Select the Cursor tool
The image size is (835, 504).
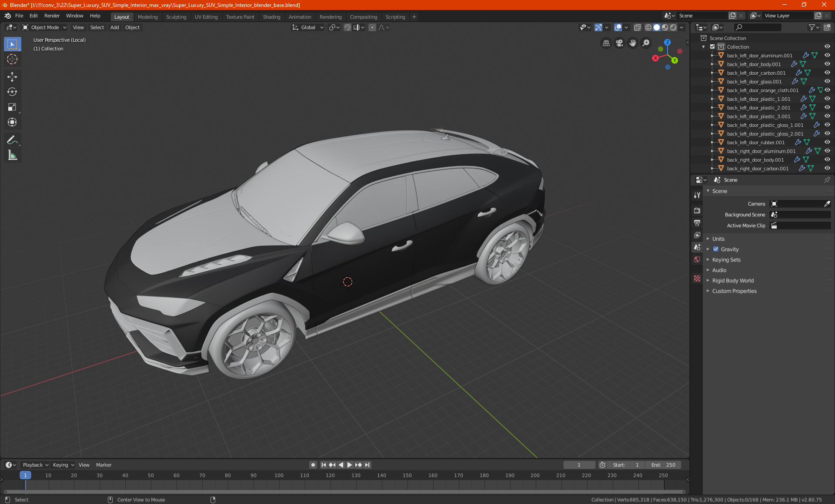pos(12,60)
